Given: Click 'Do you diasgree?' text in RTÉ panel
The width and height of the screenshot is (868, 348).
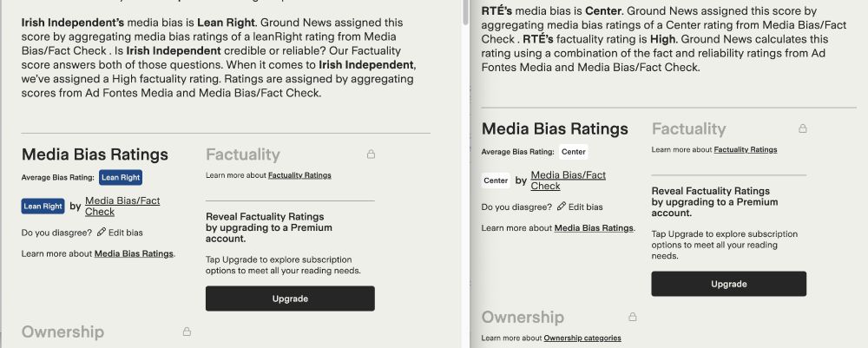Looking at the screenshot, I should pos(516,207).
